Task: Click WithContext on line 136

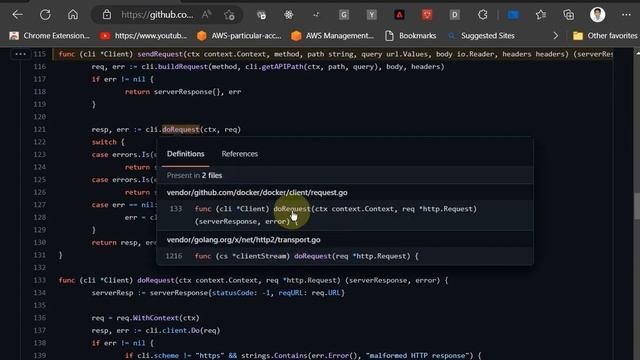Action: (x=156, y=318)
